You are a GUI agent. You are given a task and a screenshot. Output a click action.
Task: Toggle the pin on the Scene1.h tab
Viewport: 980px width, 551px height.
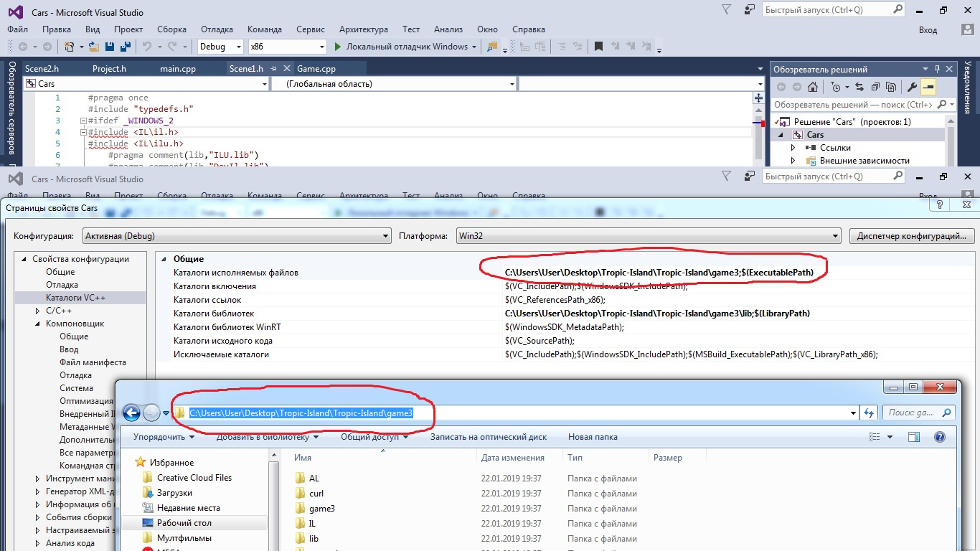274,69
